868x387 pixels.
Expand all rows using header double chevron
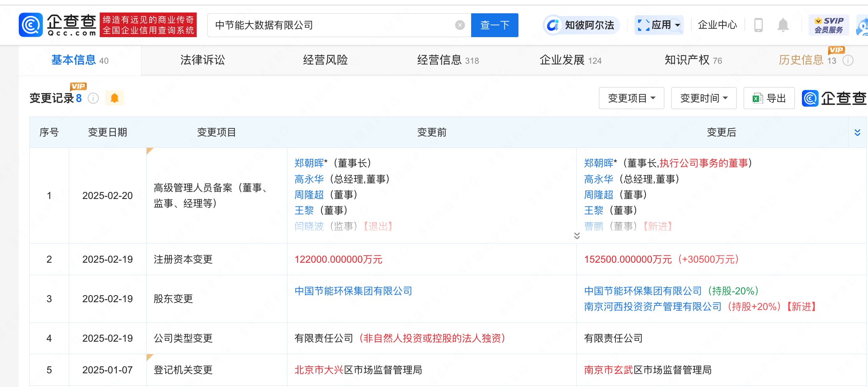pyautogui.click(x=857, y=133)
